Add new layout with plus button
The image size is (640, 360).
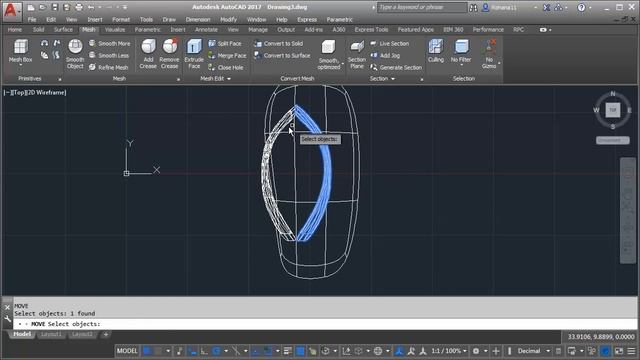pos(106,334)
